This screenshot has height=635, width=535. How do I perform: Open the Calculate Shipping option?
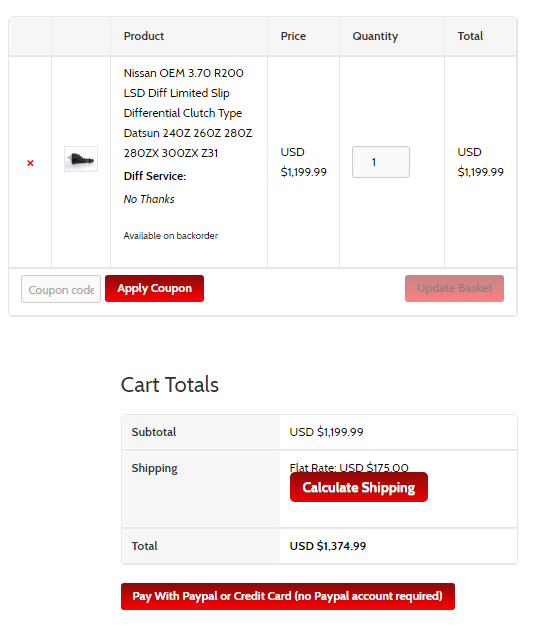click(359, 487)
